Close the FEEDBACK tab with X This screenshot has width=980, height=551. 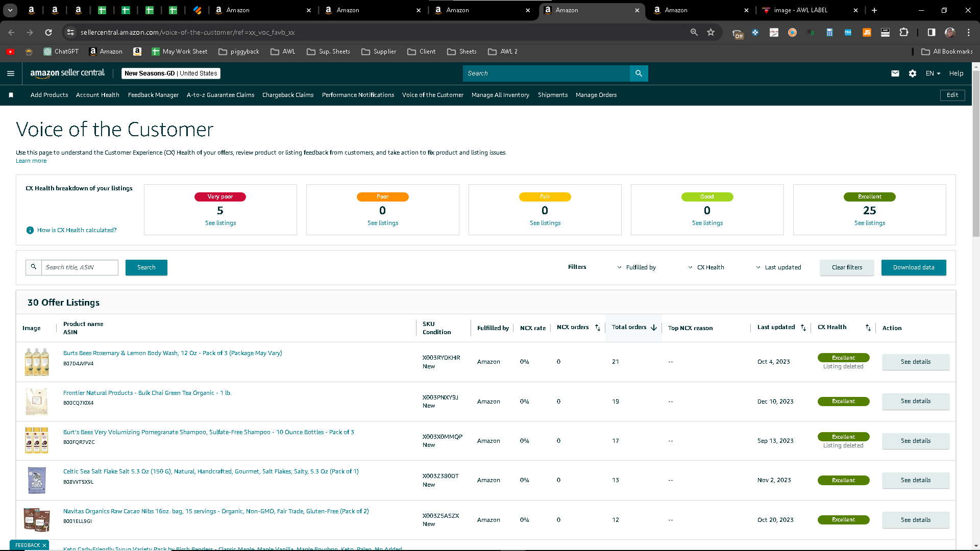[44, 545]
